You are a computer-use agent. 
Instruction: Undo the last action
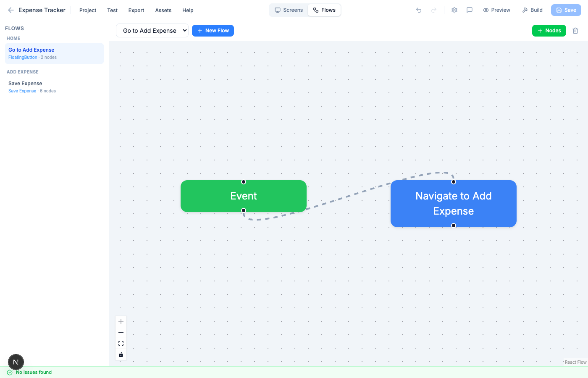(x=419, y=10)
